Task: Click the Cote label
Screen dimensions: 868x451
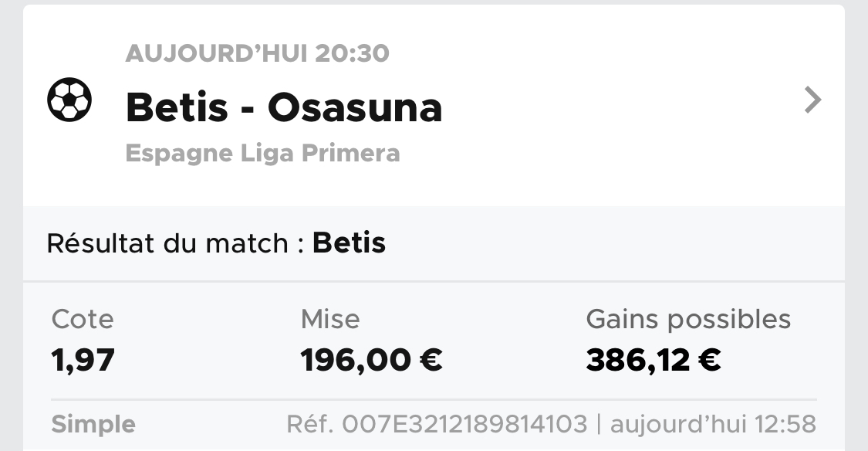Action: pyautogui.click(x=82, y=319)
